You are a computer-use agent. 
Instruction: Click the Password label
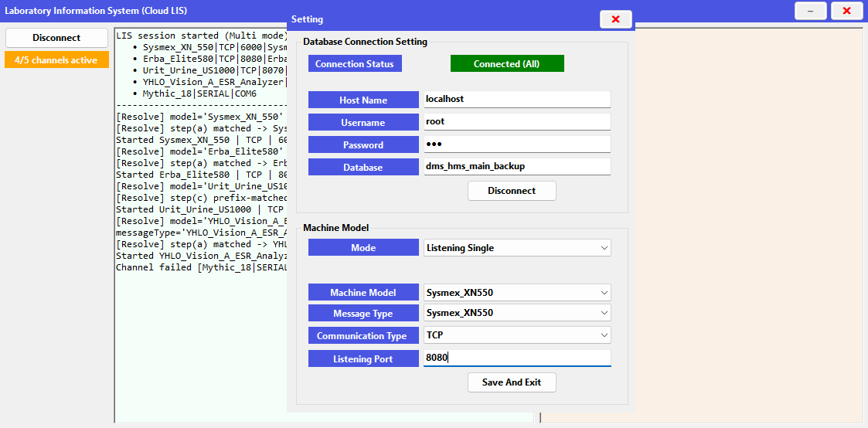click(363, 145)
